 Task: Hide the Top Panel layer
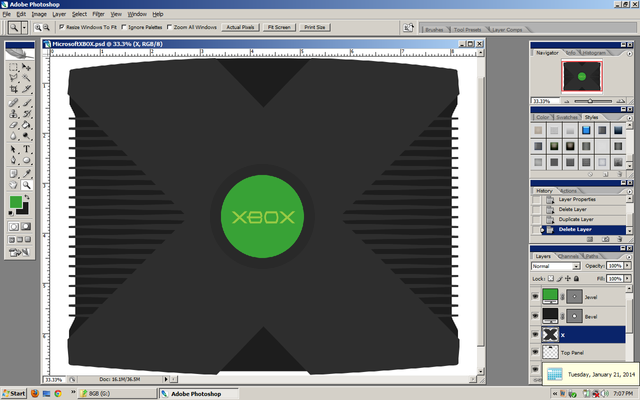click(535, 352)
